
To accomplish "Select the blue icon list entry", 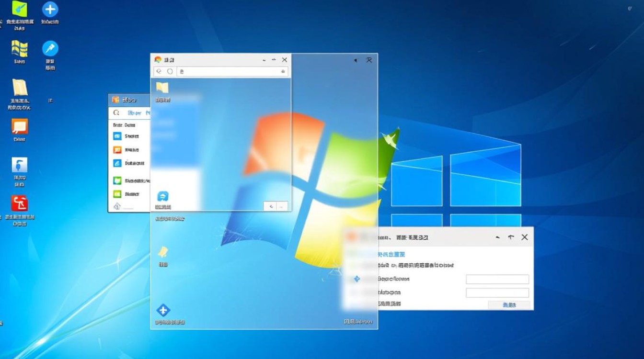I will coord(117,136).
